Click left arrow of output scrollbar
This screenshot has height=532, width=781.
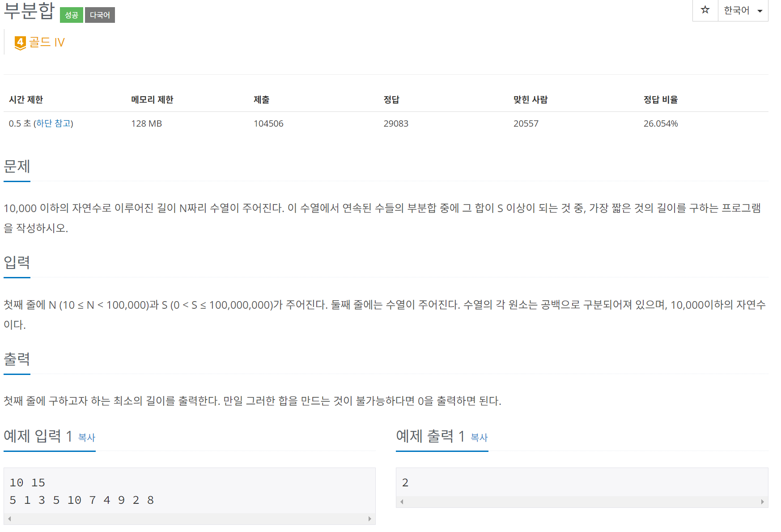pos(402,502)
